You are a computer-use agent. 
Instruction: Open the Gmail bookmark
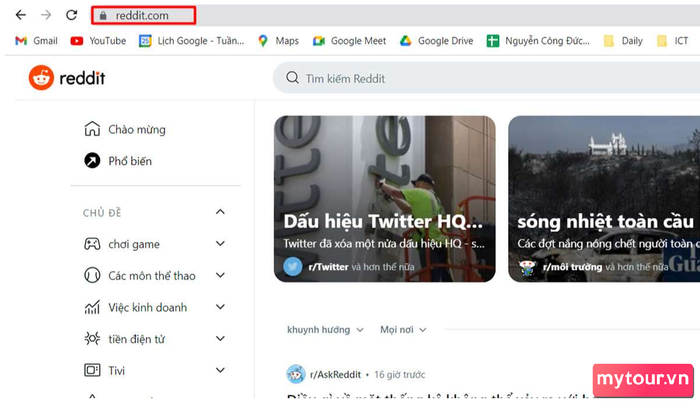[37, 41]
